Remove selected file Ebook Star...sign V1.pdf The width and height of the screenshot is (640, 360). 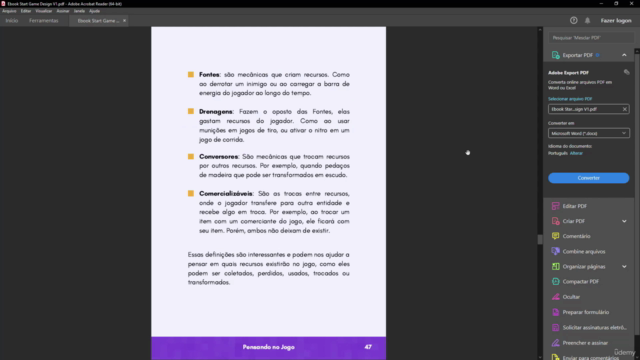[x=624, y=109]
